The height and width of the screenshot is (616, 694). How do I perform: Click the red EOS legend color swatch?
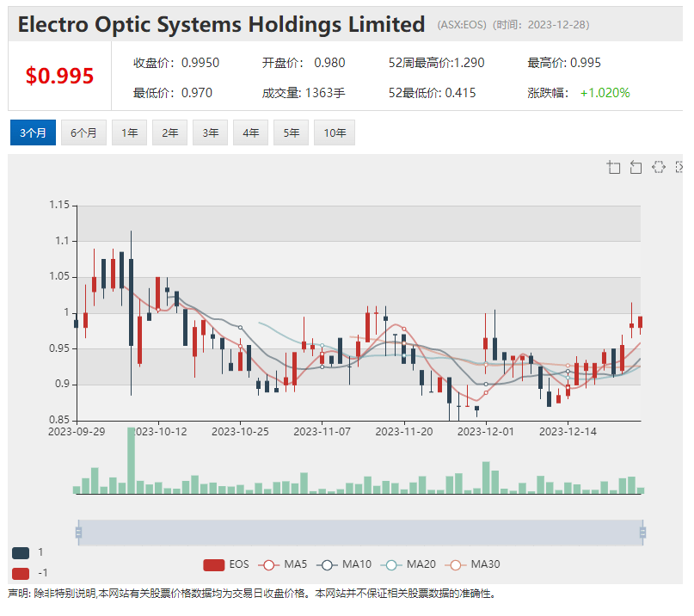pyautogui.click(x=214, y=564)
